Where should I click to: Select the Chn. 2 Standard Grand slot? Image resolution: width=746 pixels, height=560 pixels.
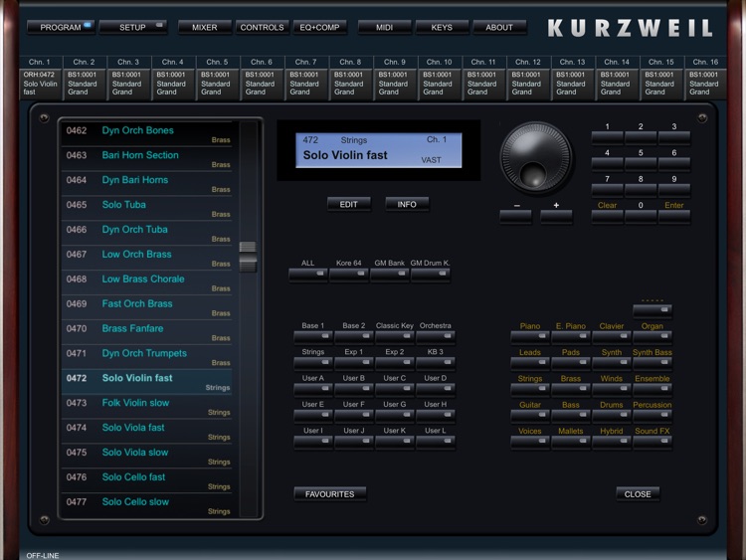[85, 84]
